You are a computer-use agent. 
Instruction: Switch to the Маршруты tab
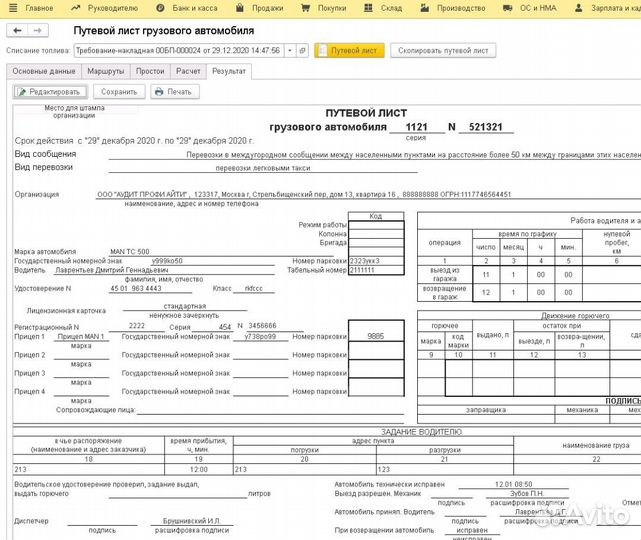[106, 72]
